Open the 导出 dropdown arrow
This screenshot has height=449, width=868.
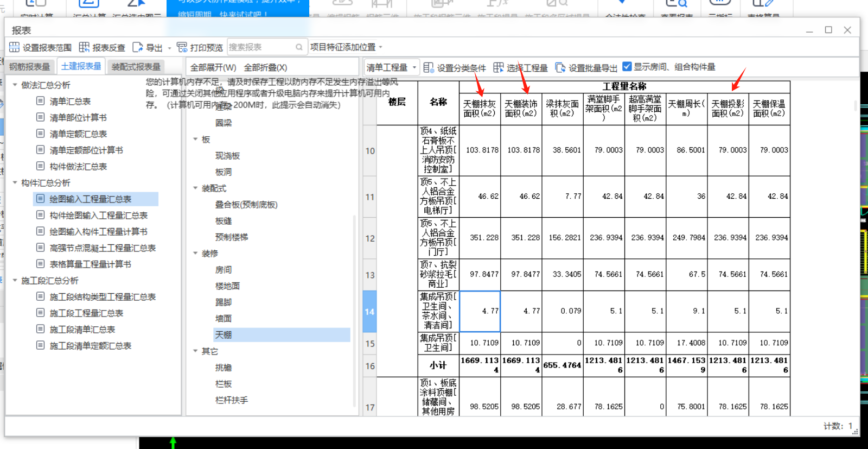[169, 48]
